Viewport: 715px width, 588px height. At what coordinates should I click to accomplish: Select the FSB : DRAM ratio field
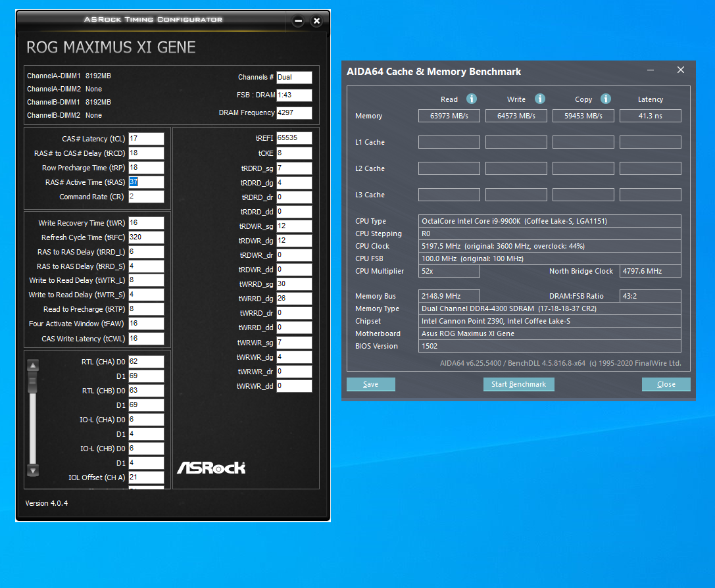[x=294, y=95]
